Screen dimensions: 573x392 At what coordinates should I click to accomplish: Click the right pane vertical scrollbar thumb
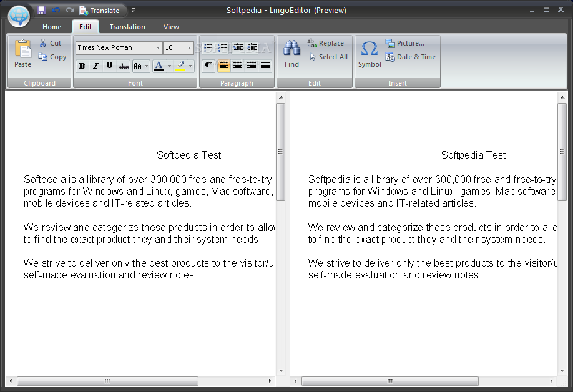coord(562,152)
